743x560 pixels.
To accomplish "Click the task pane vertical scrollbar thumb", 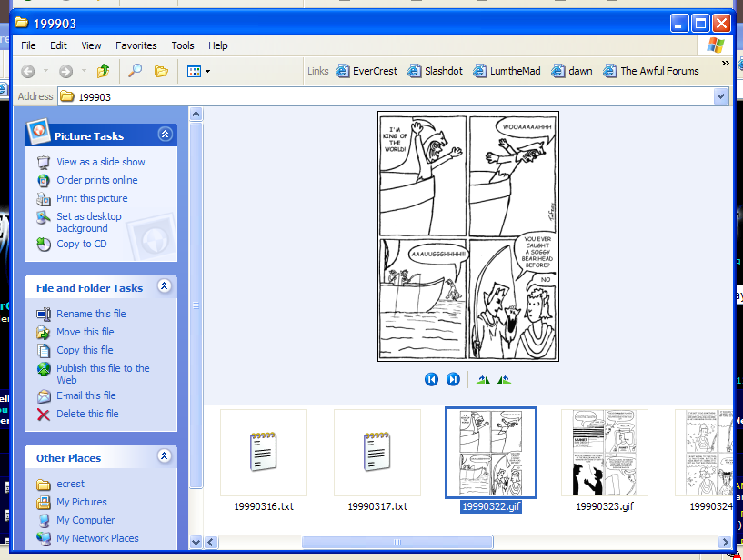I will tap(196, 305).
